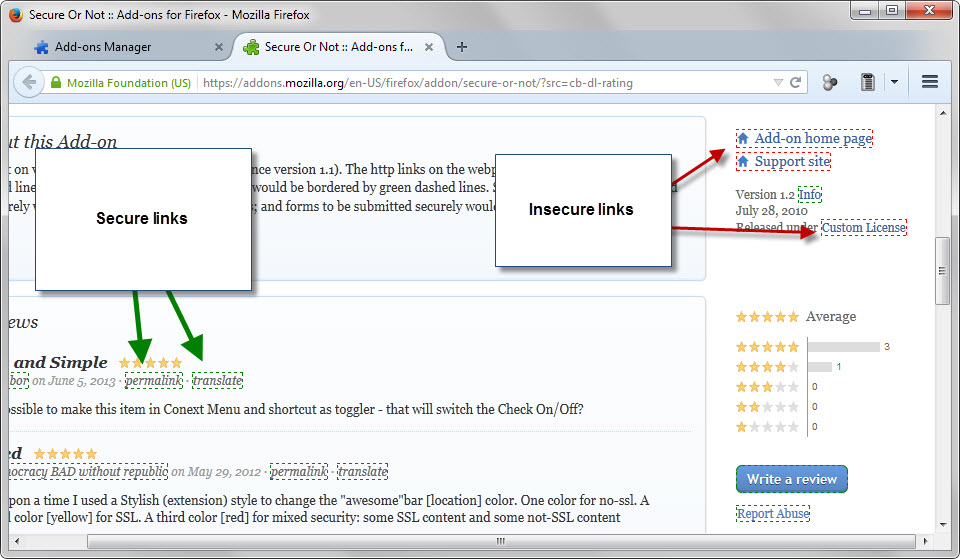This screenshot has height=559, width=960.
Task: Close the Secure Or Not tab
Action: click(x=429, y=47)
